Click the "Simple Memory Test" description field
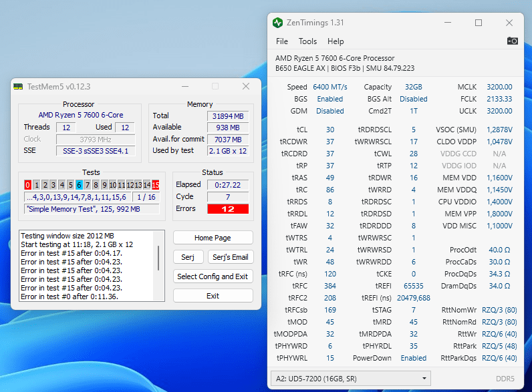Viewport: 532px width, 392px height. [92, 209]
